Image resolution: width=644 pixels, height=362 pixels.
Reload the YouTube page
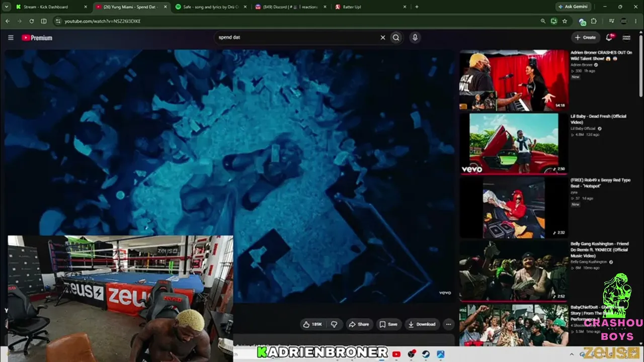(32, 21)
